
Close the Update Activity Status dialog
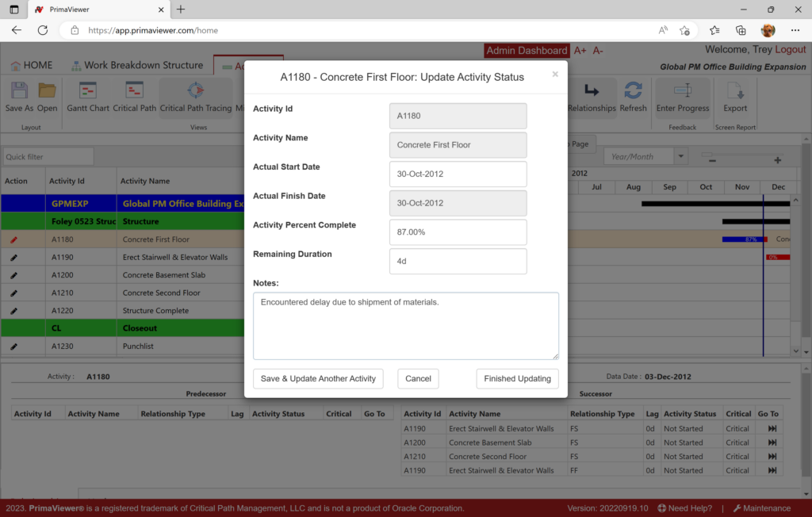555,75
